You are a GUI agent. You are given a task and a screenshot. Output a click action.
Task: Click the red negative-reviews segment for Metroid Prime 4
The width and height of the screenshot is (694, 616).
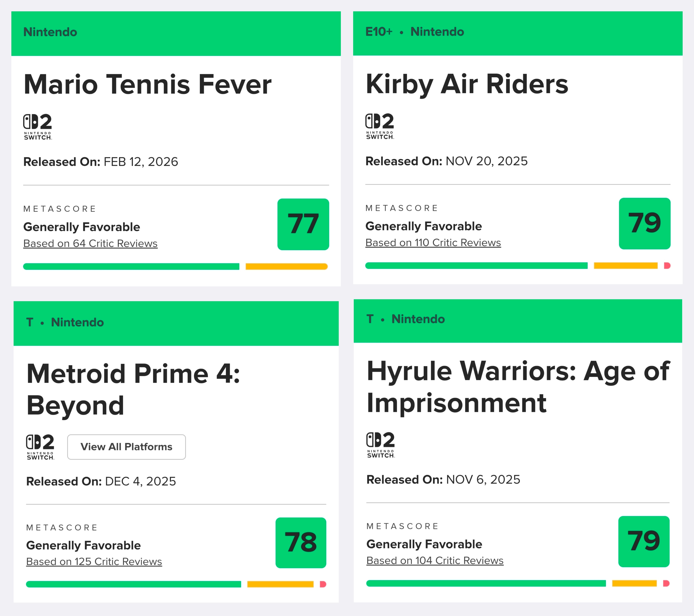pyautogui.click(x=323, y=584)
